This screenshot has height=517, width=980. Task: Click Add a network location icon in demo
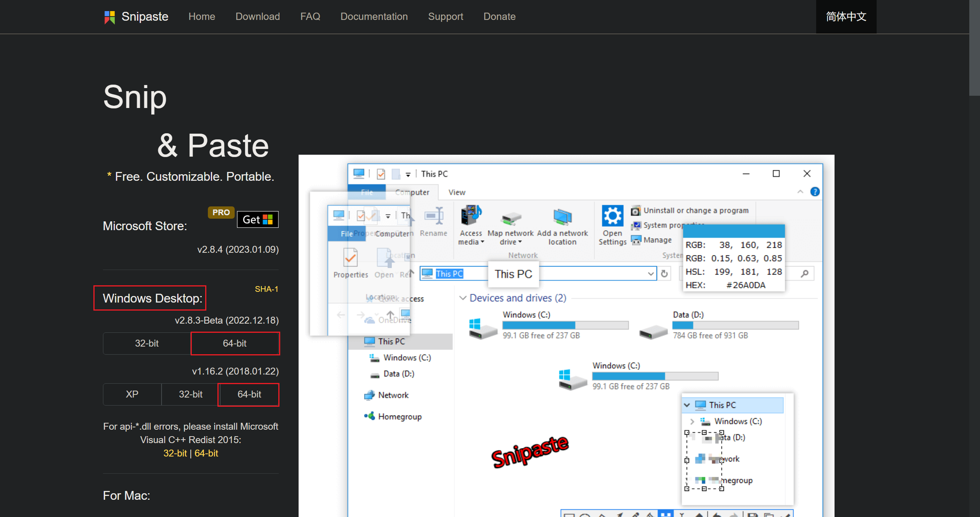(562, 217)
